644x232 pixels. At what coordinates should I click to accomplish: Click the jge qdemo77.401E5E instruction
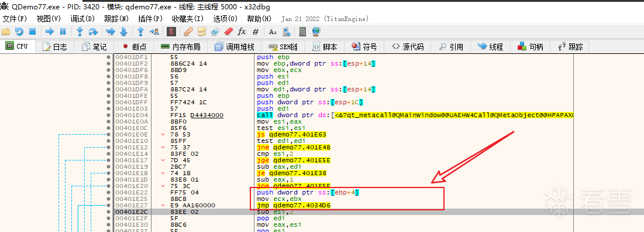click(x=293, y=160)
